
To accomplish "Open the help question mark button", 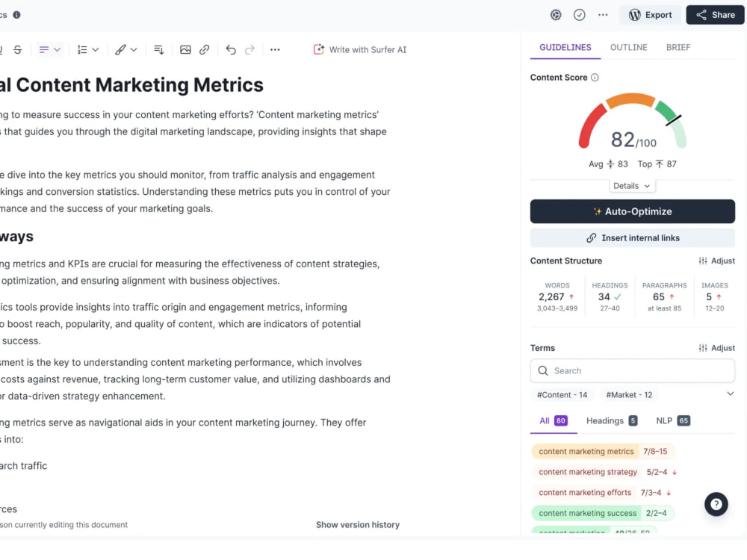I will (716, 504).
